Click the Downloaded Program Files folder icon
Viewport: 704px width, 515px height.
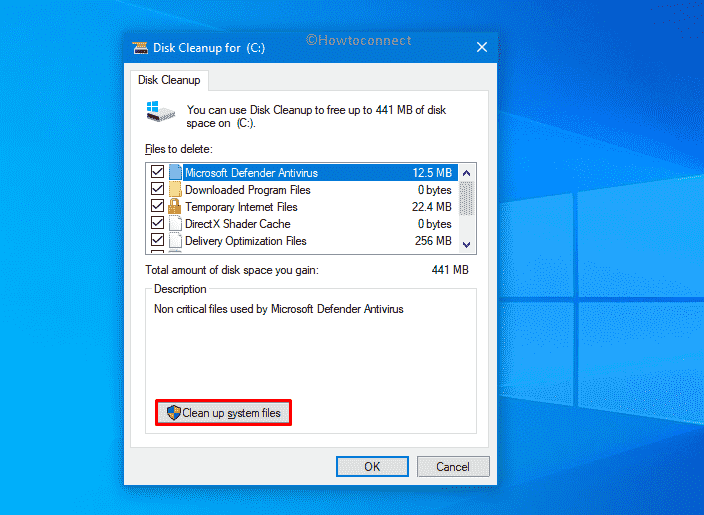pyautogui.click(x=175, y=189)
